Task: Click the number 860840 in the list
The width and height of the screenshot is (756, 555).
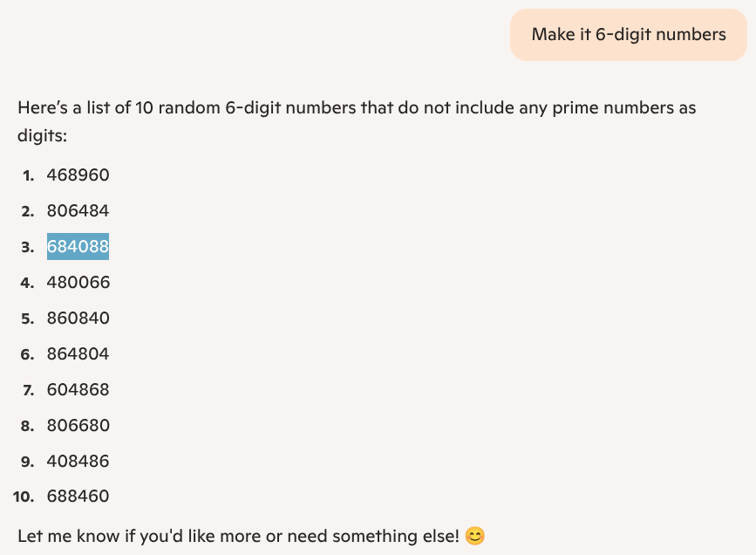Action: pos(78,318)
